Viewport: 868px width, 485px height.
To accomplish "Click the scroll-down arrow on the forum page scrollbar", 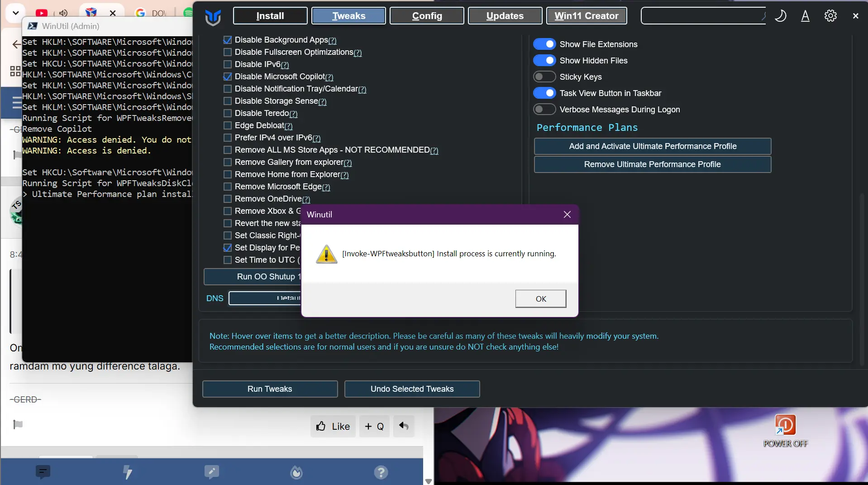I will pyautogui.click(x=429, y=481).
